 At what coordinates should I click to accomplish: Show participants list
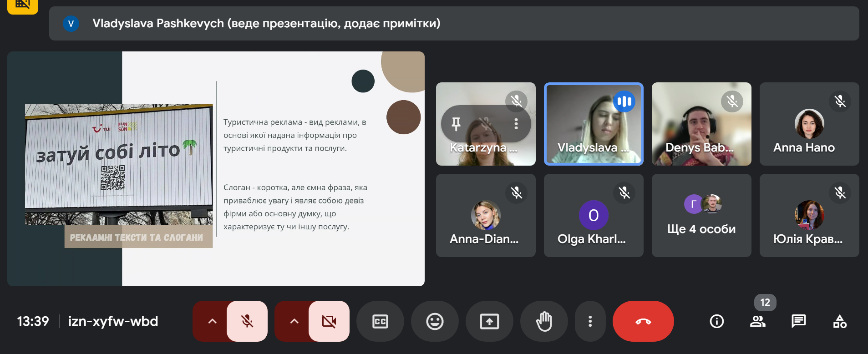[758, 321]
